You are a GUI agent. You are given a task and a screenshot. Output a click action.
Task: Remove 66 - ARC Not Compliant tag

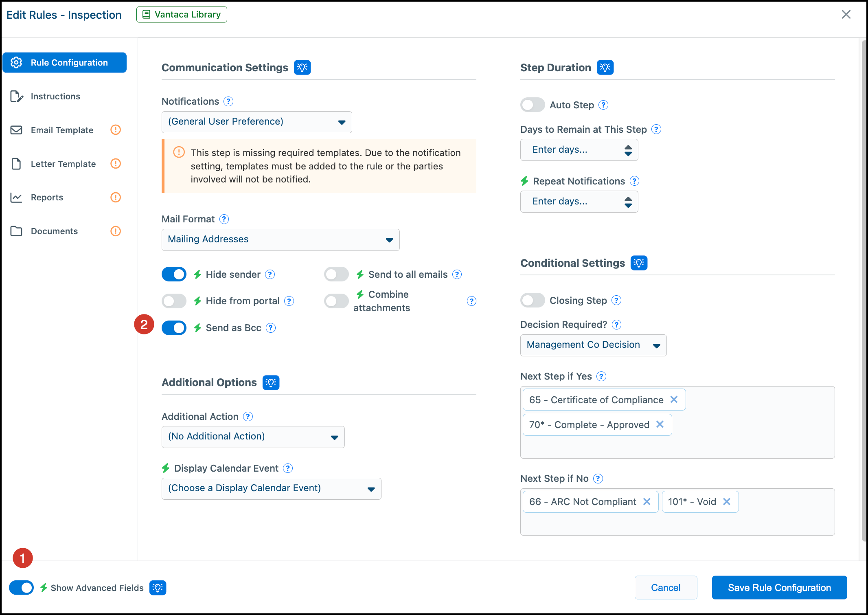647,502
